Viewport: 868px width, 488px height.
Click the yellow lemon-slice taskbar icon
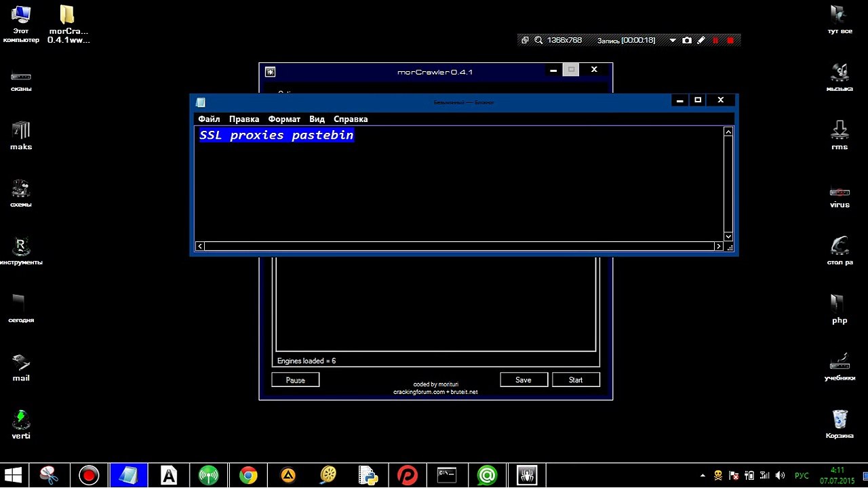point(328,475)
